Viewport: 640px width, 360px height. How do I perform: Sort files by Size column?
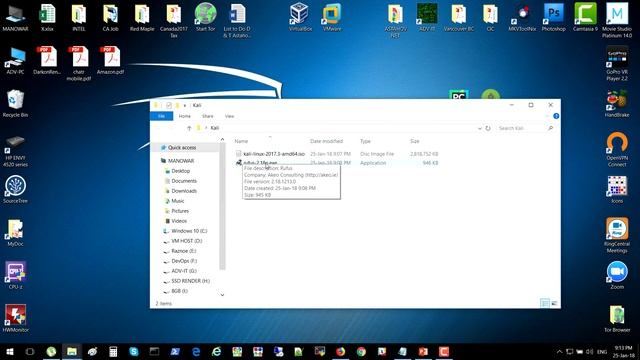click(415, 141)
